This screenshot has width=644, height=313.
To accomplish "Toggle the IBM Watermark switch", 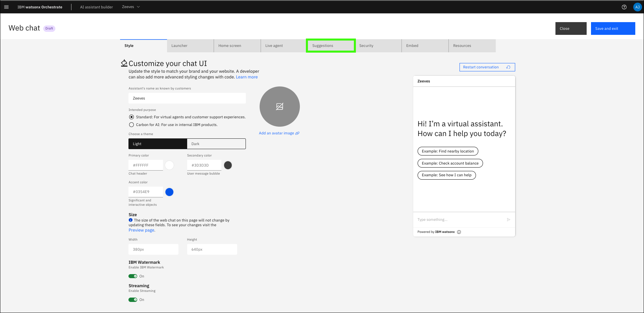I will 133,276.
